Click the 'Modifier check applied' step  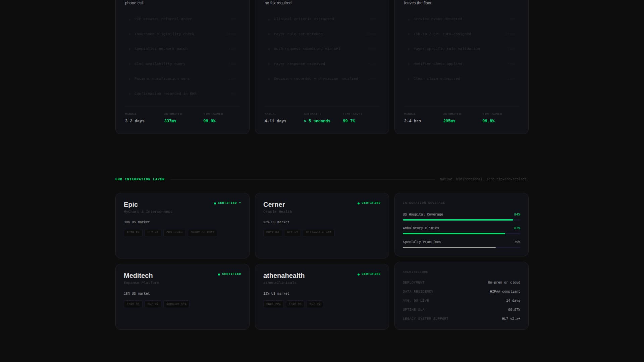pos(438,64)
